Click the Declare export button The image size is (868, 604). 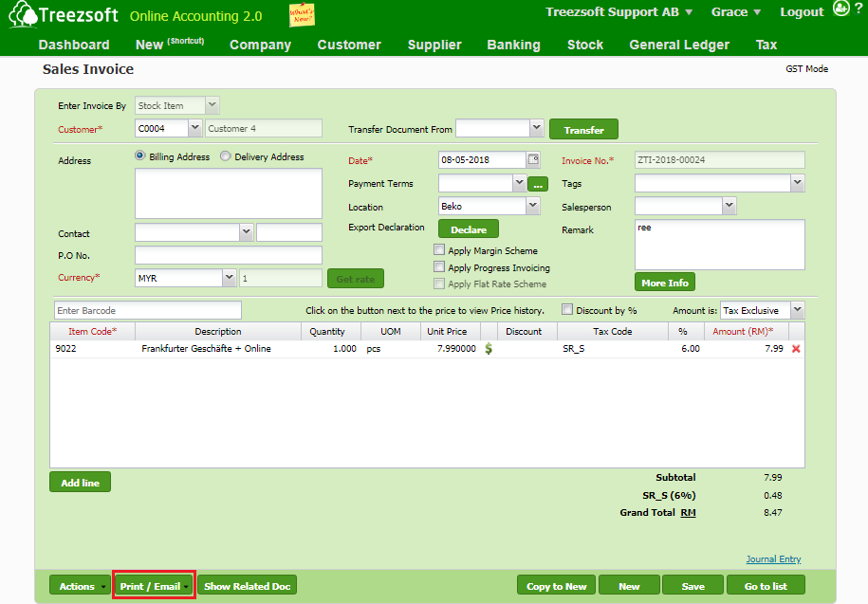click(469, 229)
